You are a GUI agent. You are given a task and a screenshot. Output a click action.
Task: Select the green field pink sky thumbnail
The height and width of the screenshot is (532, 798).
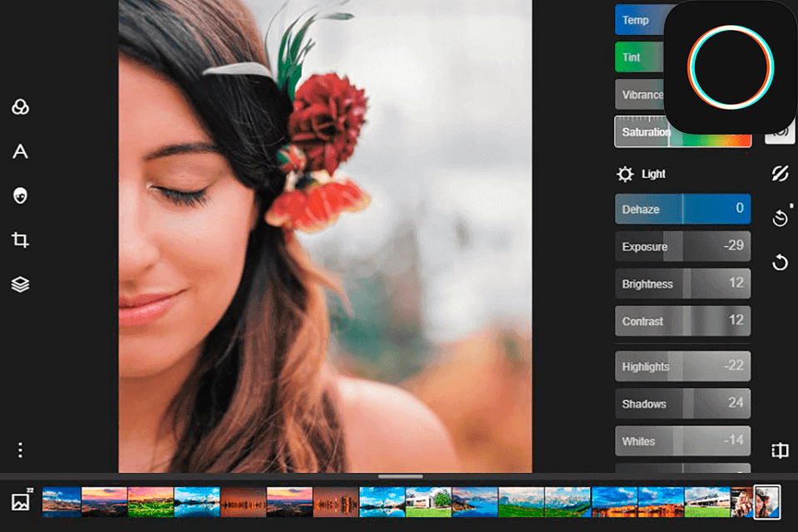pos(150,502)
